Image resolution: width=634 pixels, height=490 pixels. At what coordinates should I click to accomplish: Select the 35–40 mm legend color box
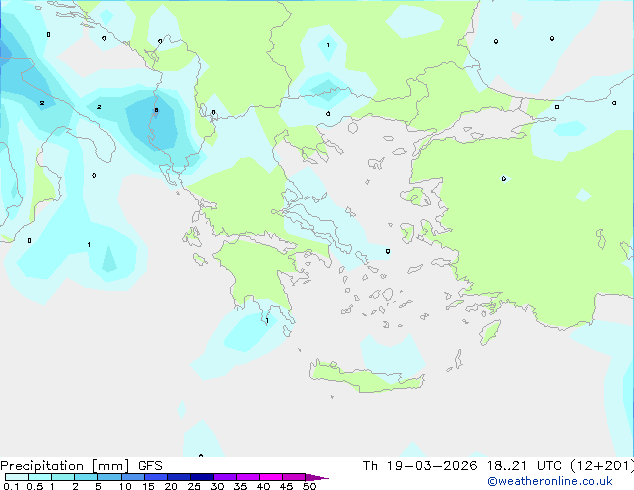(248, 477)
